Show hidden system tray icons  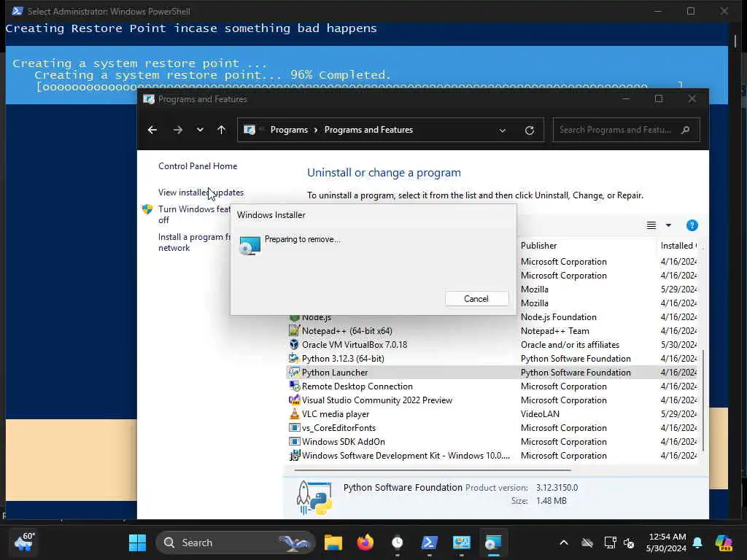pos(564,542)
